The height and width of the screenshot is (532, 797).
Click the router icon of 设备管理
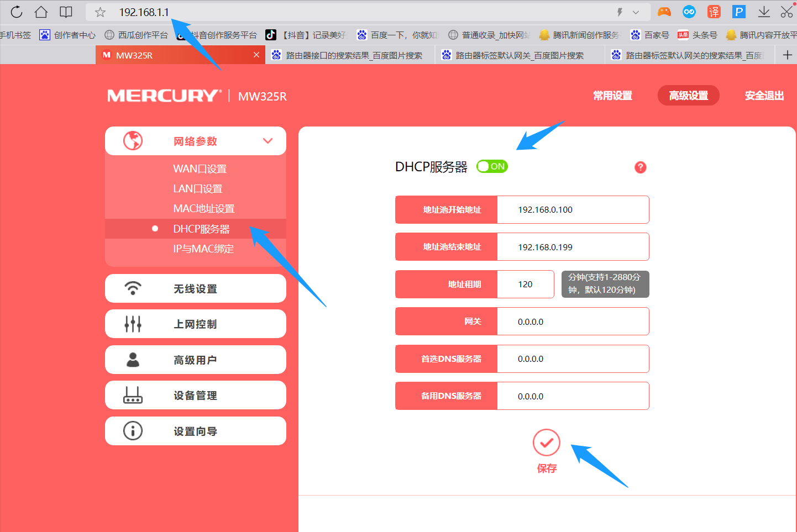tap(133, 395)
